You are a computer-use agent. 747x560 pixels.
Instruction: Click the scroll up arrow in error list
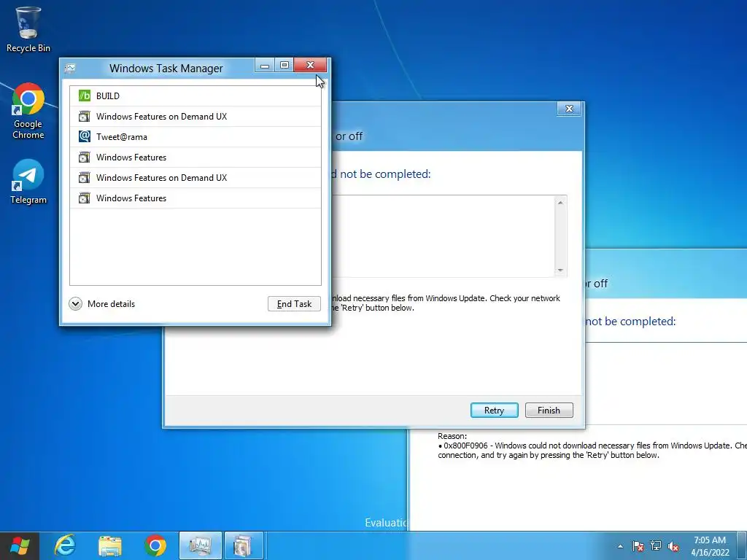560,203
